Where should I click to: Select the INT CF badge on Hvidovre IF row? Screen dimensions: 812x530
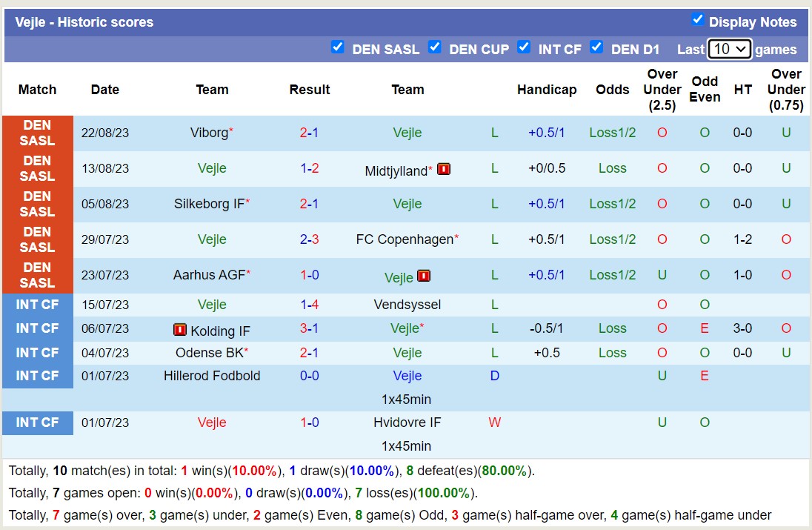pyautogui.click(x=37, y=423)
